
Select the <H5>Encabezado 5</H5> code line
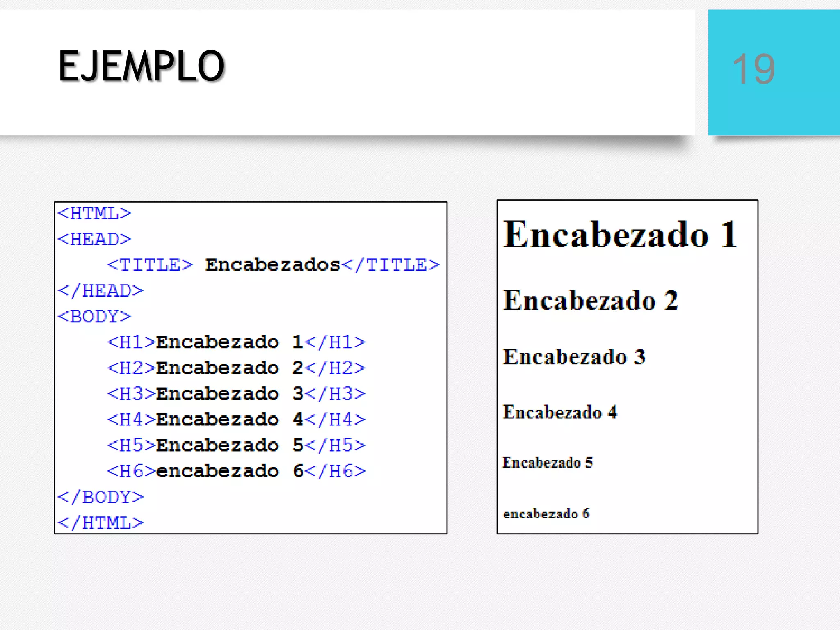pos(236,445)
